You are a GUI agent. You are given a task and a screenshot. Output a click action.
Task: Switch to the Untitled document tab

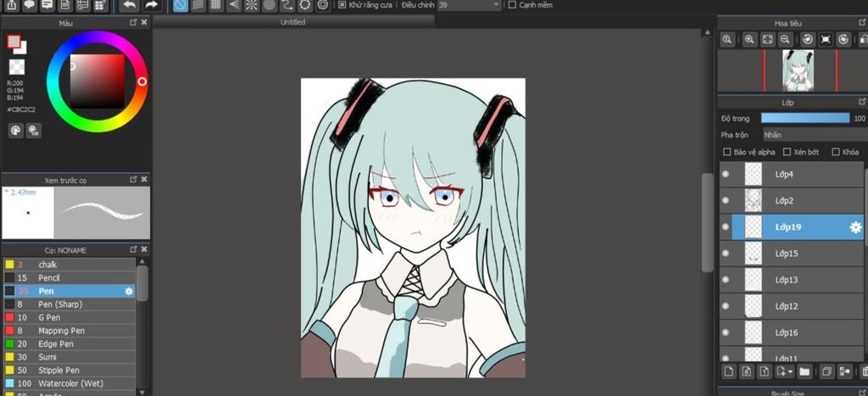coord(292,22)
